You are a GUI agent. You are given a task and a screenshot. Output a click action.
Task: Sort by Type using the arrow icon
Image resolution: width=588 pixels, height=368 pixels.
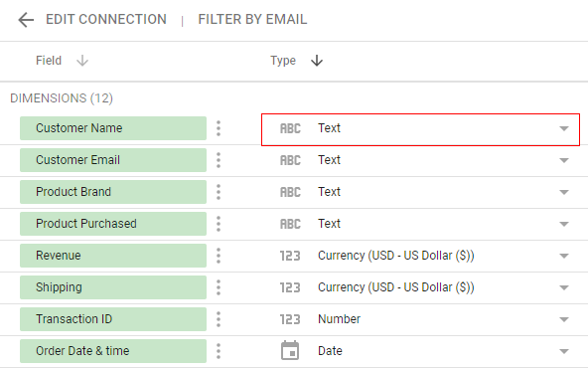[317, 61]
